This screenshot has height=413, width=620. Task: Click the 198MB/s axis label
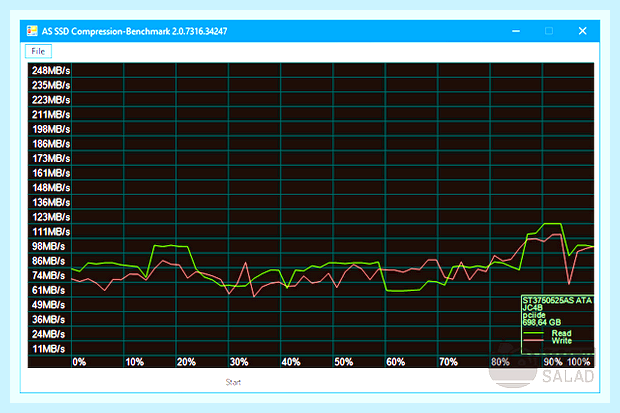51,129
